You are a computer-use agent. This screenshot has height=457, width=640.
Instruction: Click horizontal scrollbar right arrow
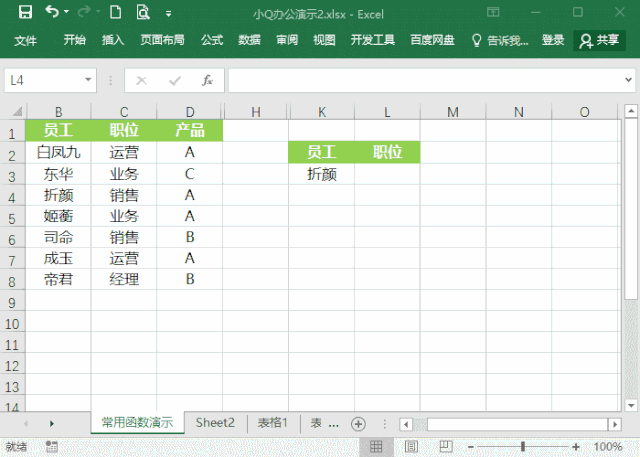coord(615,424)
